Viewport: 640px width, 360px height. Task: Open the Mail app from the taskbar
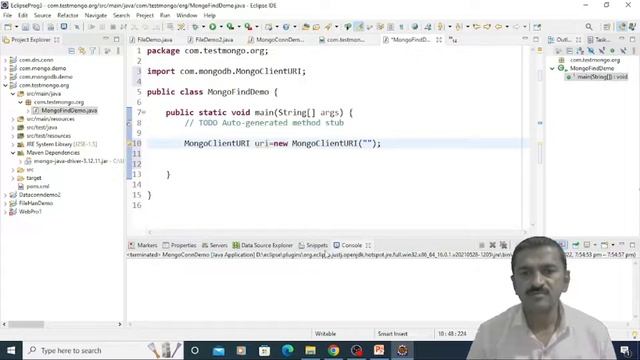coord(219,350)
